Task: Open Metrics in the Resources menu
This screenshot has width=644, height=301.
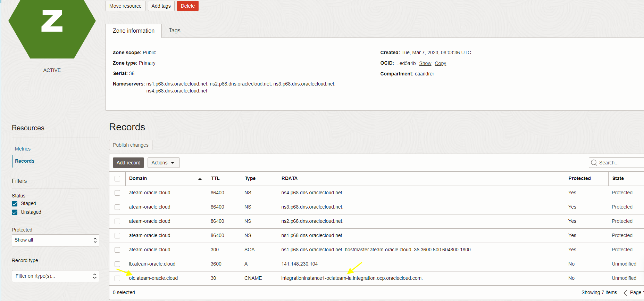Action: [23, 149]
